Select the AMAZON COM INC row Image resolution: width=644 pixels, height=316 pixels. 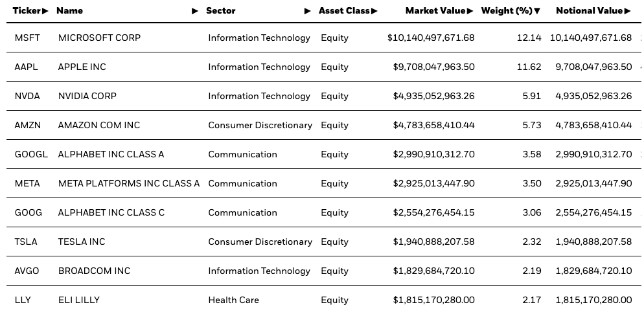324,125
